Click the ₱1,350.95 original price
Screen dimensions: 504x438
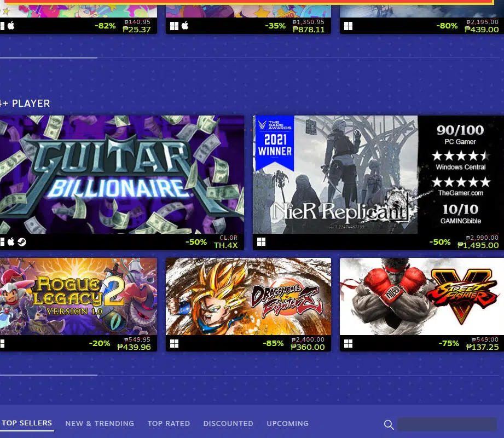coord(308,22)
